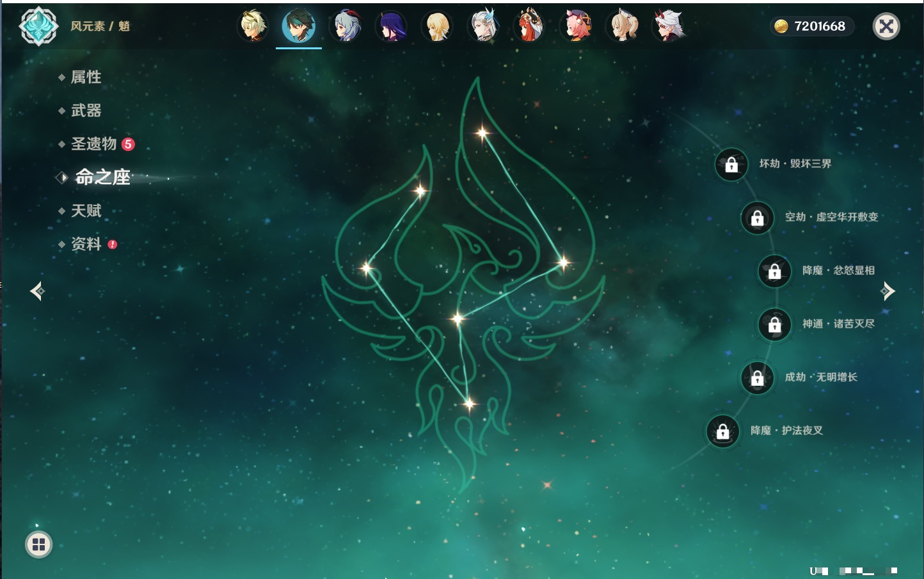Close the character screen with X button

[886, 26]
